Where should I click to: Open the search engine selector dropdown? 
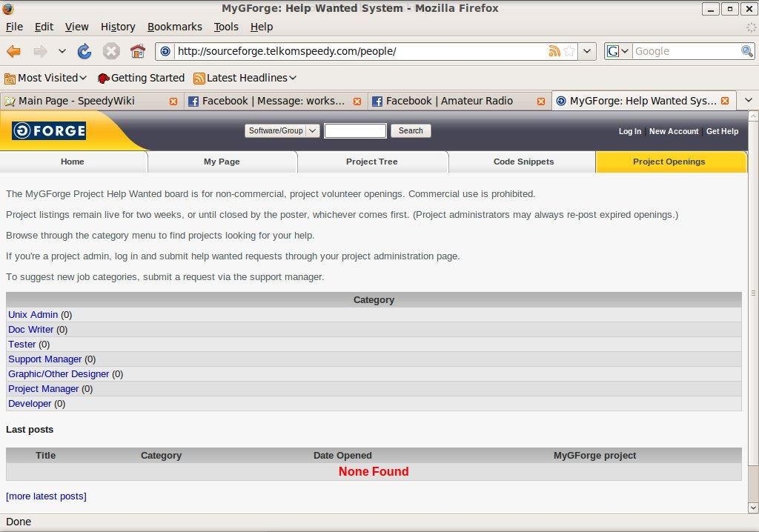(x=617, y=51)
